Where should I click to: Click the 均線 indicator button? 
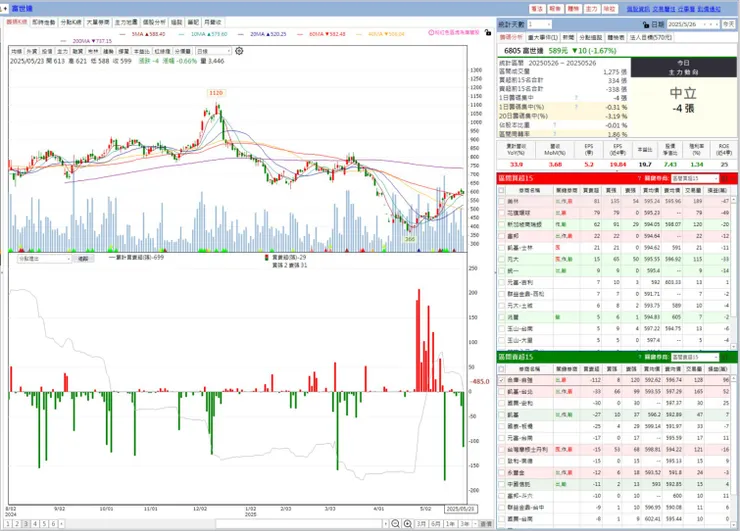pyautogui.click(x=17, y=51)
